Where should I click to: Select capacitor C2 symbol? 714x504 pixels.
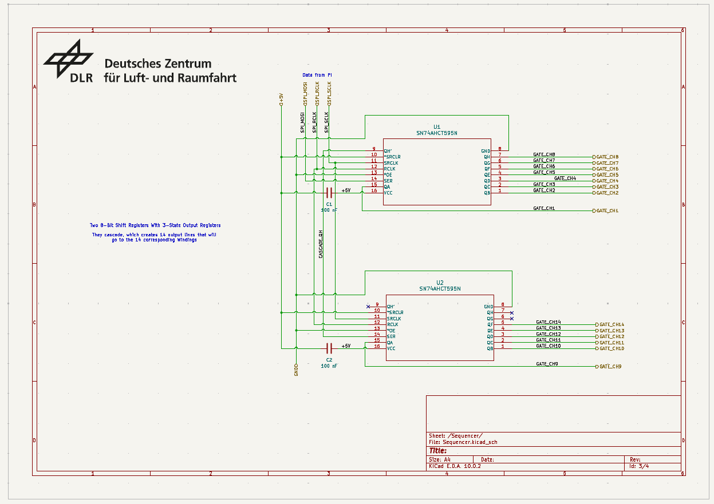tap(329, 348)
